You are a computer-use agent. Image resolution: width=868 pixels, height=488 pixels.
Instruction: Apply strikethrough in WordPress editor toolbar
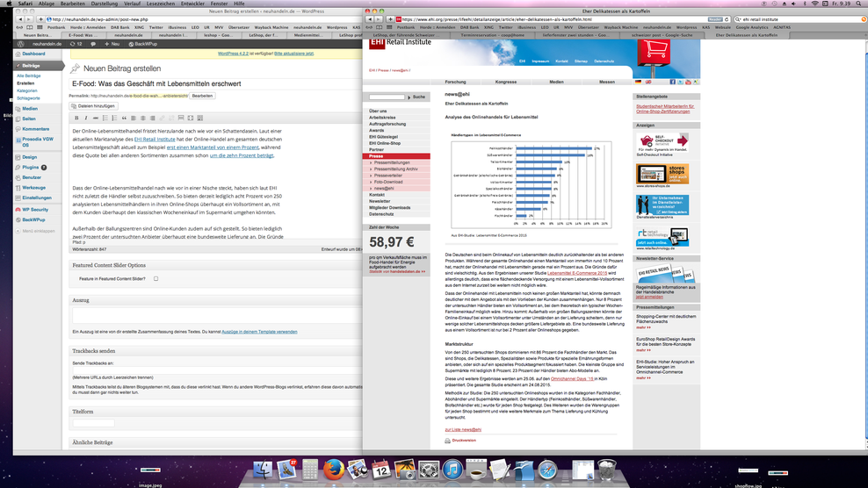click(95, 118)
